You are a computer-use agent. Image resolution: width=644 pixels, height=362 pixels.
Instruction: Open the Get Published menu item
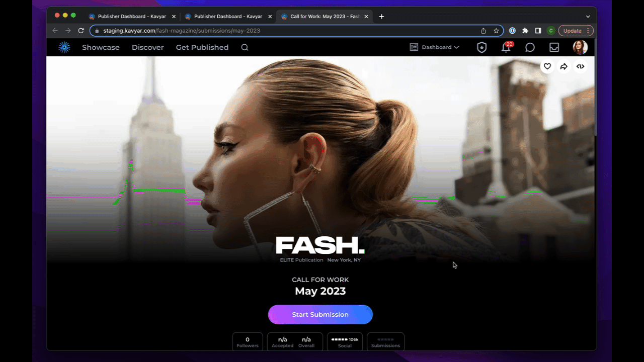tap(202, 47)
